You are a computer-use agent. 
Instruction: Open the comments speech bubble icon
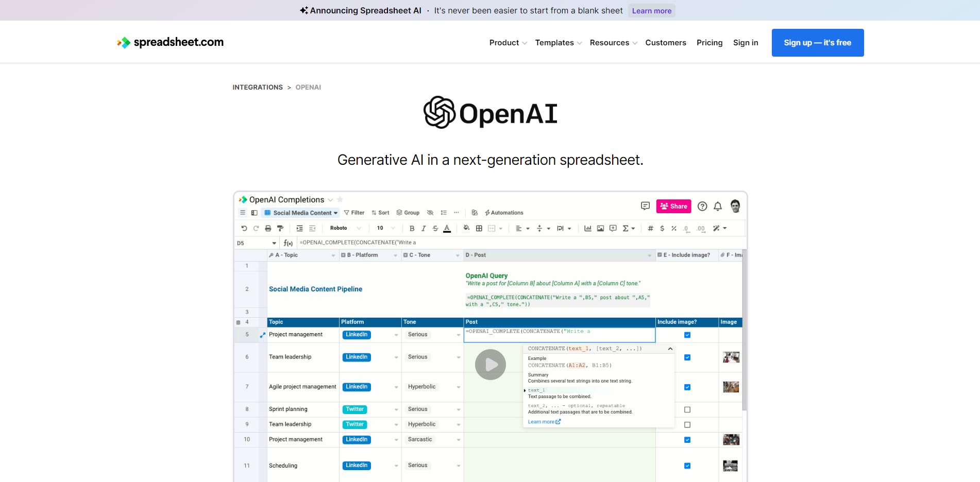coord(645,206)
